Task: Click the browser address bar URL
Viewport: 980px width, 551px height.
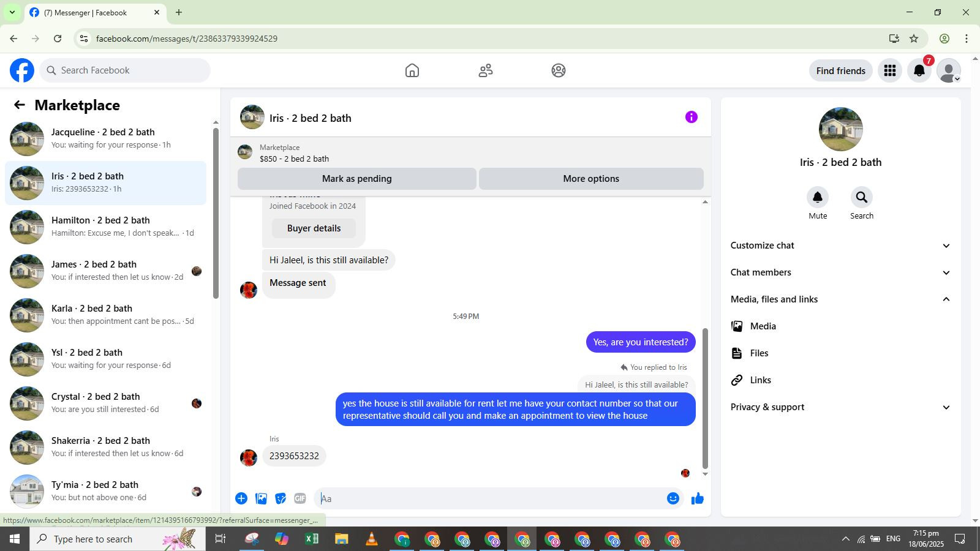Action: point(187,39)
